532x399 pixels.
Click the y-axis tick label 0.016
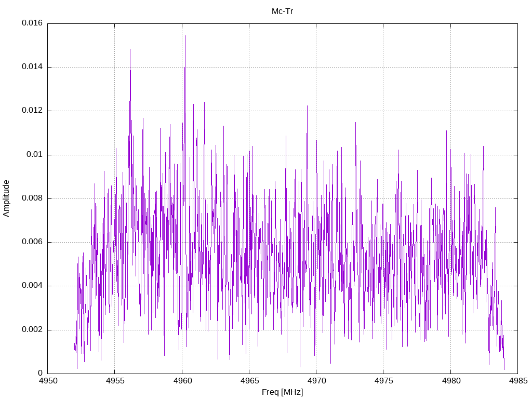32,23
